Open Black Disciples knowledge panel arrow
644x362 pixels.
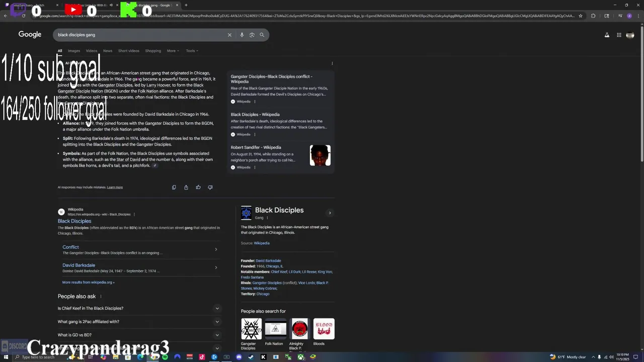[x=330, y=213]
